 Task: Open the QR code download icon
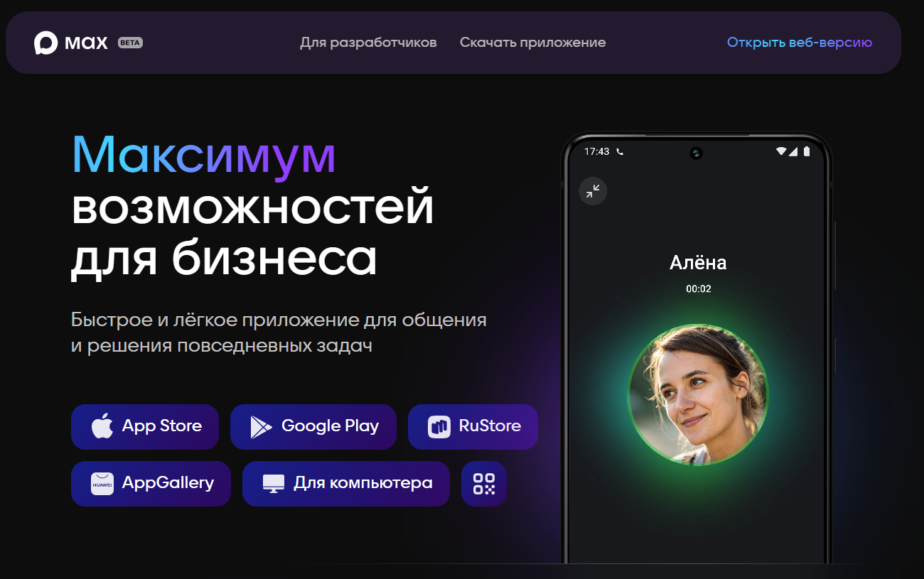pos(484,484)
